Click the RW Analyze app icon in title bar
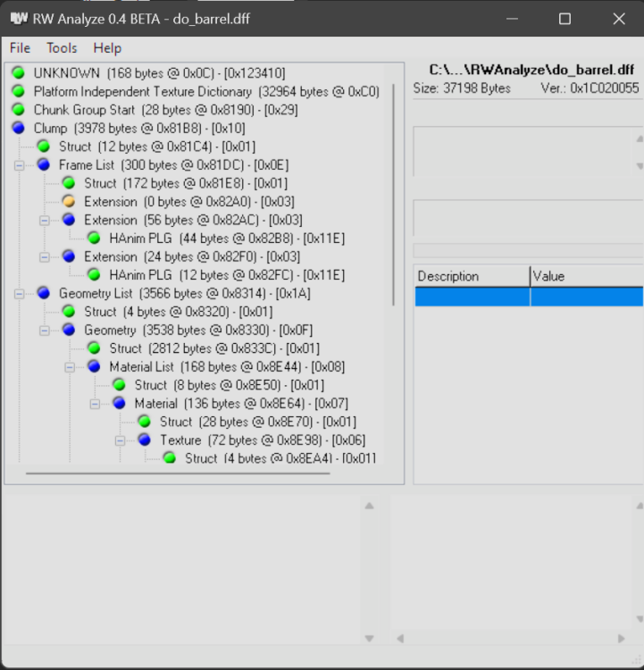This screenshot has width=644, height=670. coord(18,18)
